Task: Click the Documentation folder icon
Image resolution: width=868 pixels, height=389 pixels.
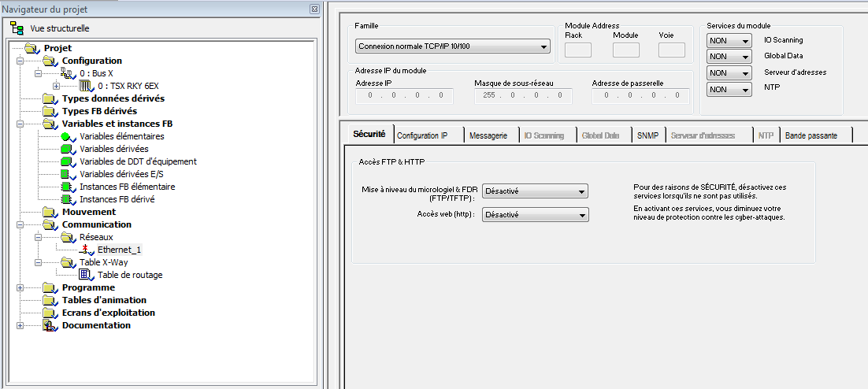Action: click(50, 325)
